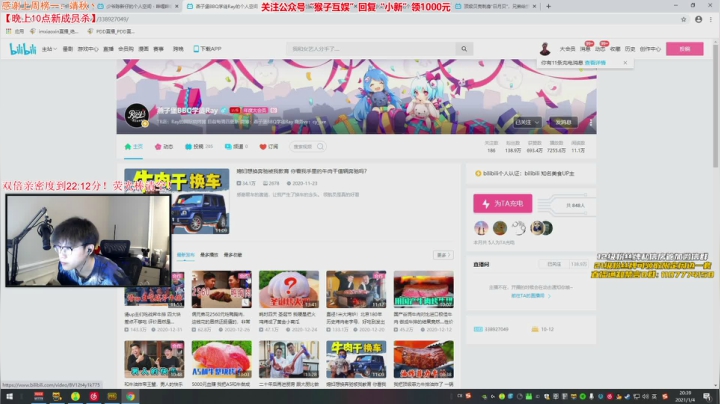This screenshot has height=404, width=720.
Task: Click the 粉丝数 followers count stat
Action: [x=513, y=147]
